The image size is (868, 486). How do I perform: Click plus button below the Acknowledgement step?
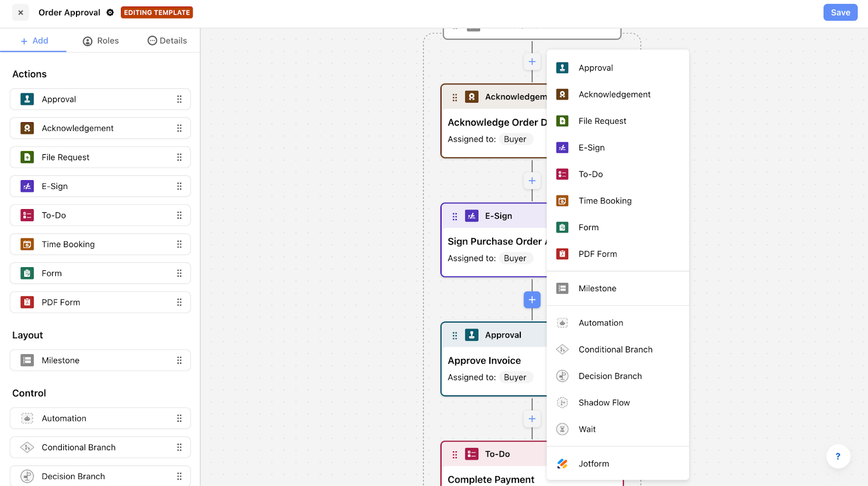(x=532, y=181)
